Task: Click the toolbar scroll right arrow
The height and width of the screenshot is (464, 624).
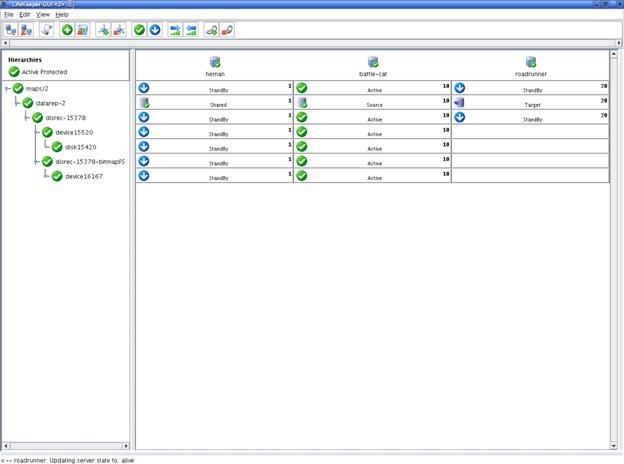Action: (x=619, y=43)
